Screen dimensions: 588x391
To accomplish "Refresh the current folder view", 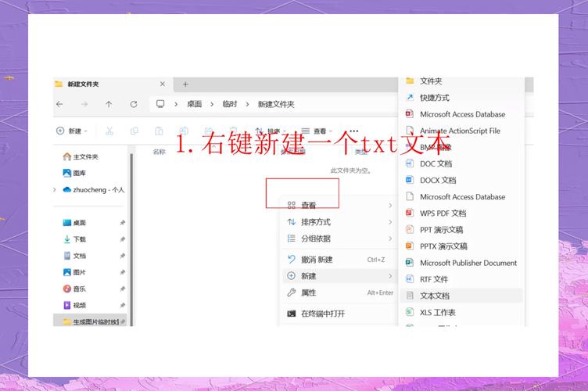I will pyautogui.click(x=134, y=104).
